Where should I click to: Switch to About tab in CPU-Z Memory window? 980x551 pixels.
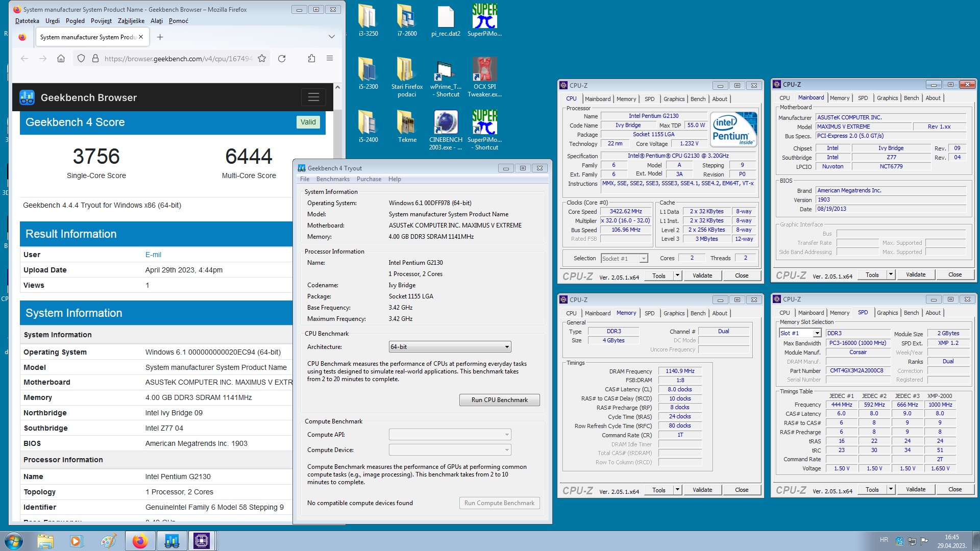(720, 313)
